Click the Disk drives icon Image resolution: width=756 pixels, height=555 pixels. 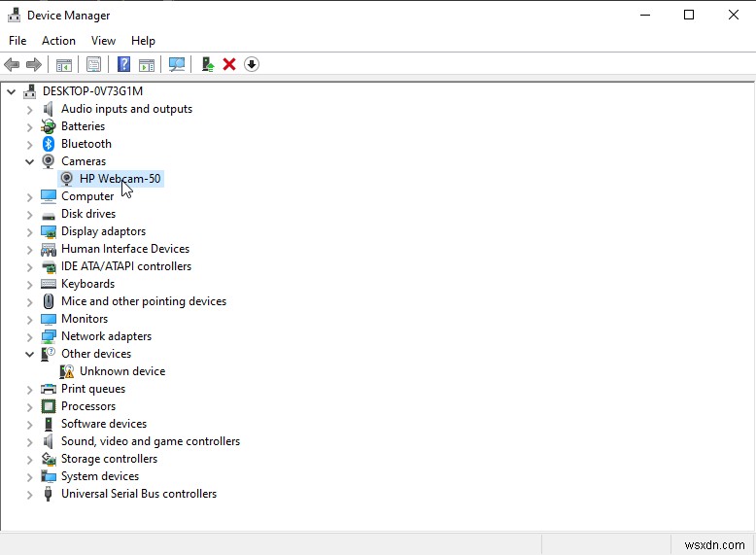49,216
